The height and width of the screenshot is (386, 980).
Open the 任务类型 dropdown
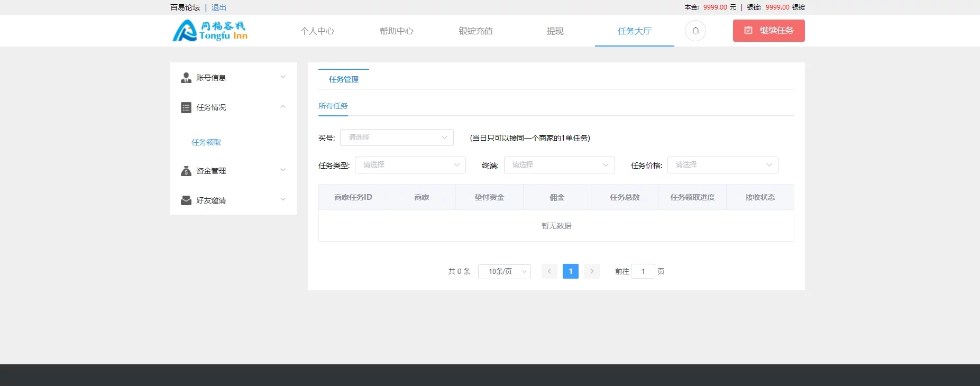(x=410, y=165)
